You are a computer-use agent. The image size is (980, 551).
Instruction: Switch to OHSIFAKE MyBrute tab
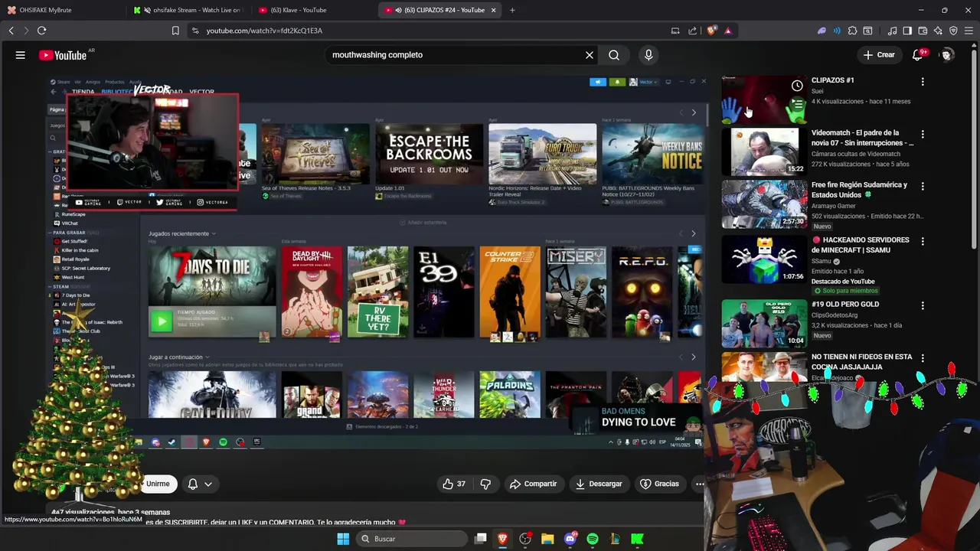(x=61, y=10)
